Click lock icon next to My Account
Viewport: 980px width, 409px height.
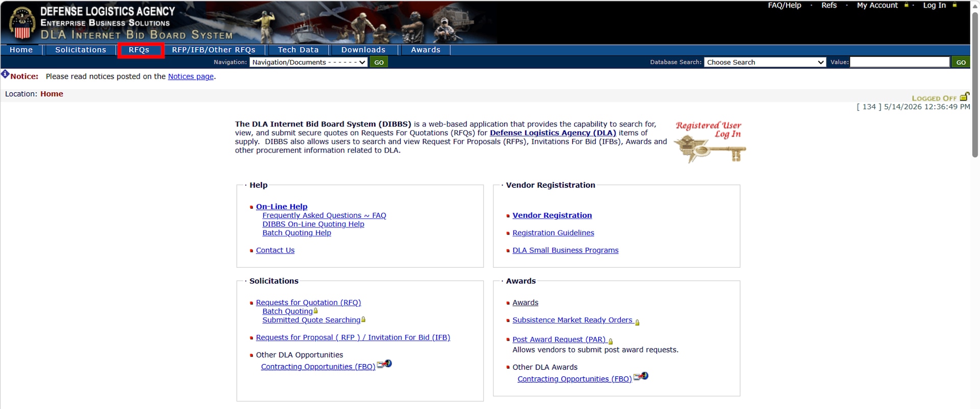tap(906, 5)
